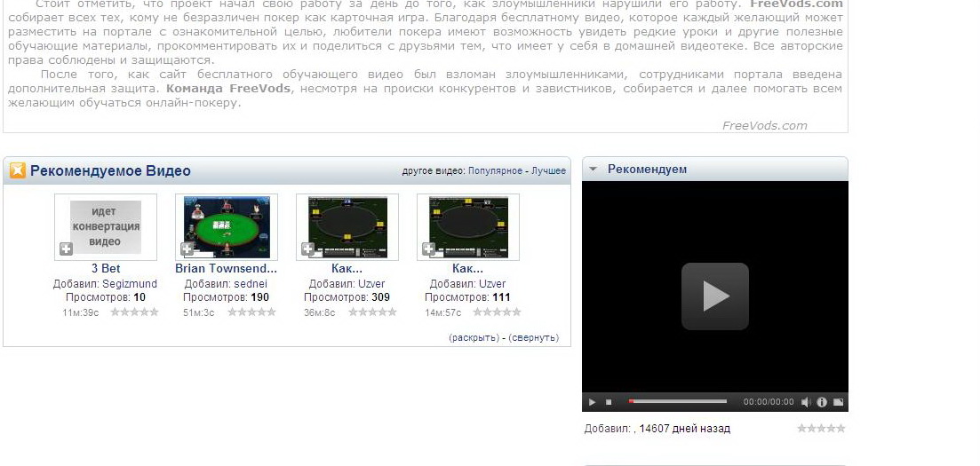Click the green poker table thumbnail
980x466 pixels.
click(x=227, y=226)
